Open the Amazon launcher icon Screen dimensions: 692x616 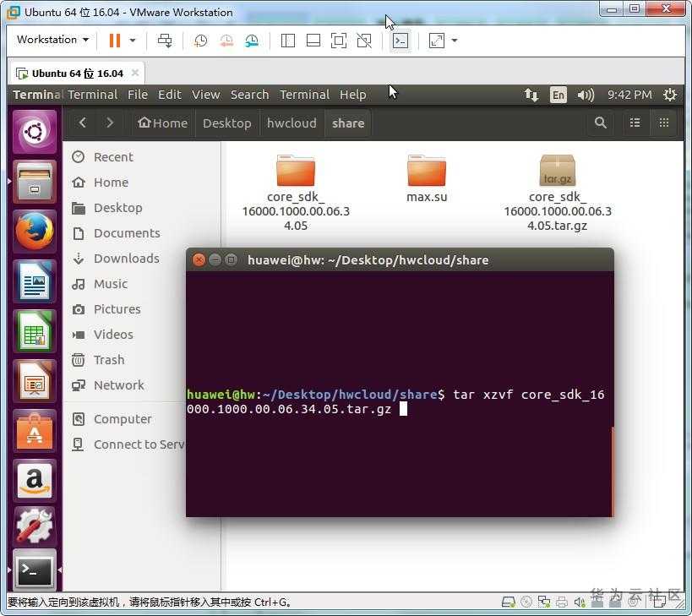tap(35, 481)
